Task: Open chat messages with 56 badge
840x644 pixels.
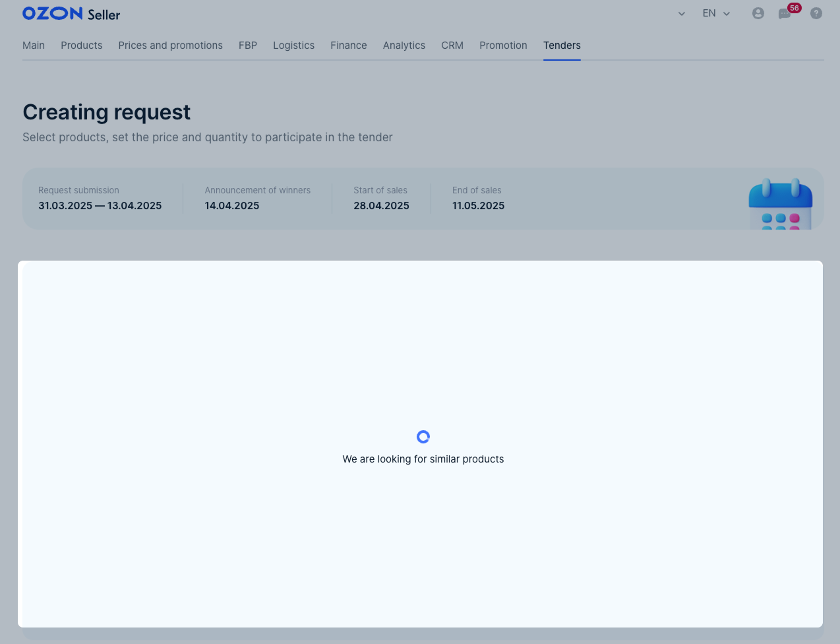Action: click(x=785, y=13)
